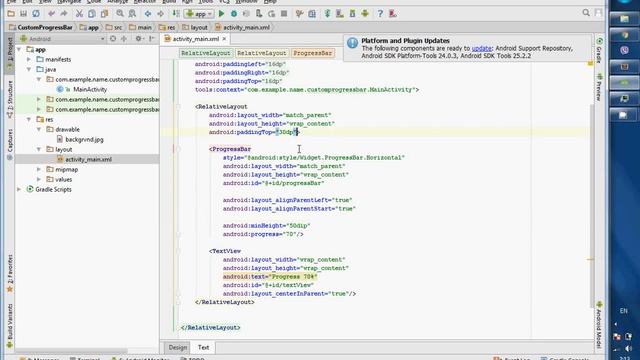Redo the last action
Viewport: 640px width, 360px height.
64,13
